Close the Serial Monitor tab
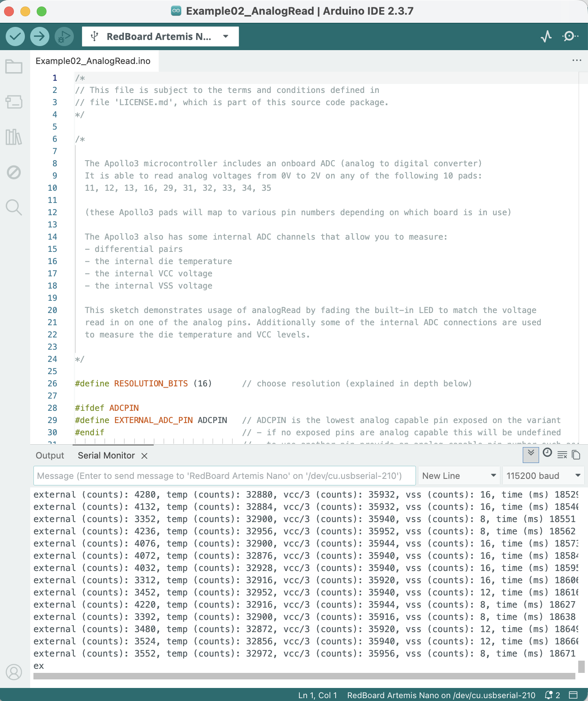Image resolution: width=588 pixels, height=701 pixels. [x=144, y=456]
